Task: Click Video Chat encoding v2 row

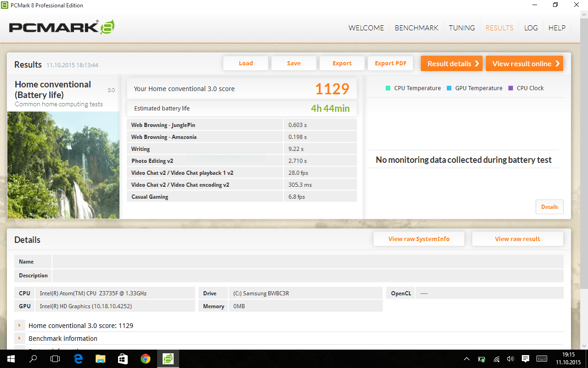Action: point(242,185)
